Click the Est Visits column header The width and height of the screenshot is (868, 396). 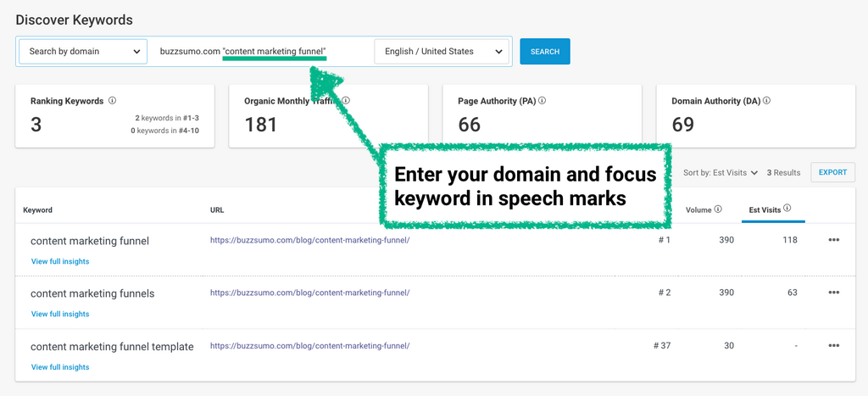click(766, 209)
